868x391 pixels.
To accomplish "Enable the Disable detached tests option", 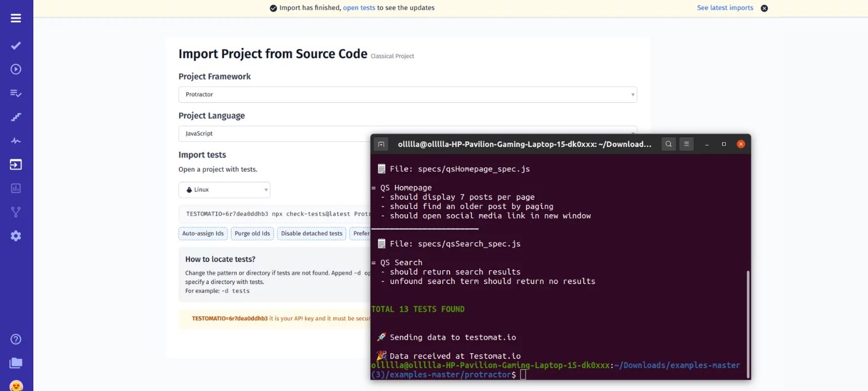I will tap(311, 233).
